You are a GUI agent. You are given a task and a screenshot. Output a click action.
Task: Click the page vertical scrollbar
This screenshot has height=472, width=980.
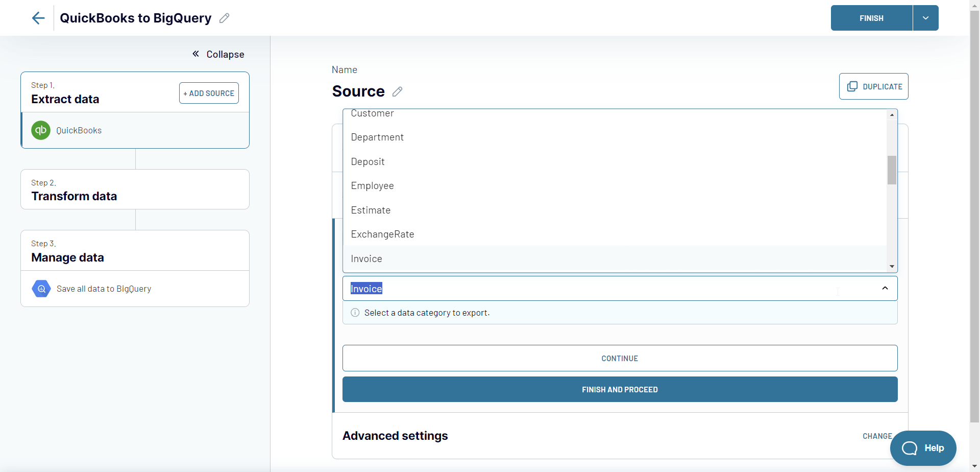[974, 217]
